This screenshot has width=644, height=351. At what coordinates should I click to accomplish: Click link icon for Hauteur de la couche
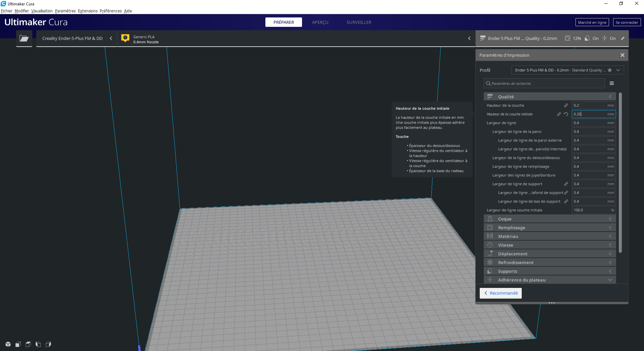[x=566, y=105]
